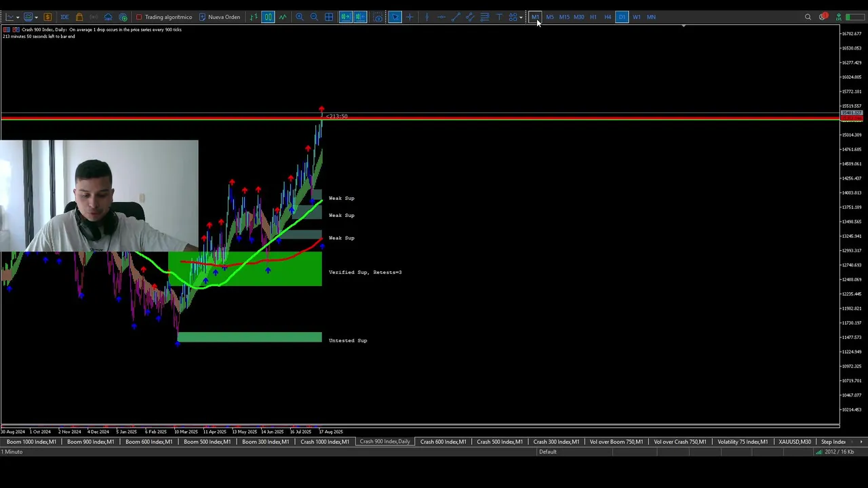Switch chart to line chart style
The width and height of the screenshot is (868, 488).
click(x=283, y=17)
